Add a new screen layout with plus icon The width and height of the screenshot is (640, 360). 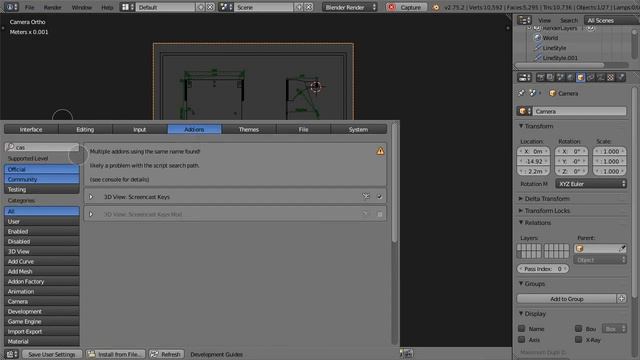click(x=200, y=7)
